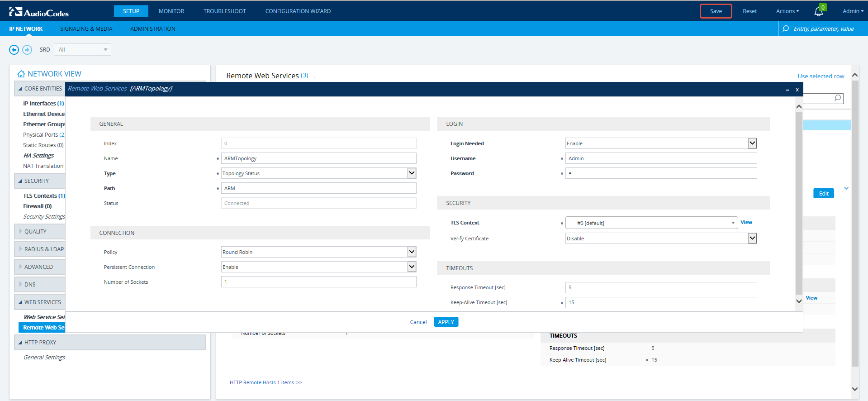Expand the RADIUS & LDAP section
This screenshot has height=401, width=868.
[x=40, y=249]
